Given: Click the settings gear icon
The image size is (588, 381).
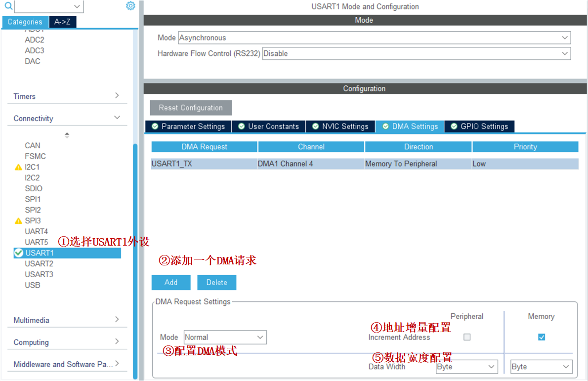Looking at the screenshot, I should [x=130, y=6].
